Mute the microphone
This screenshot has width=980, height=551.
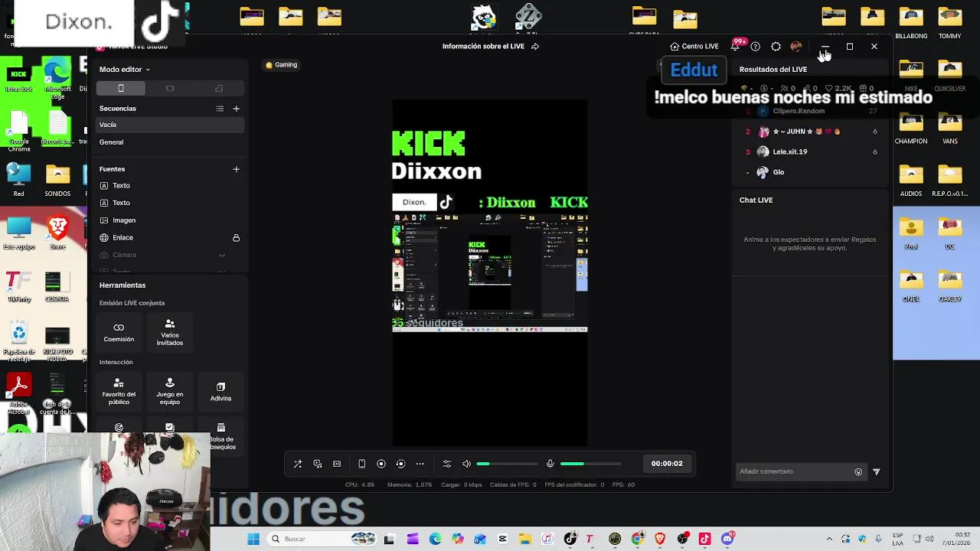[x=550, y=464]
